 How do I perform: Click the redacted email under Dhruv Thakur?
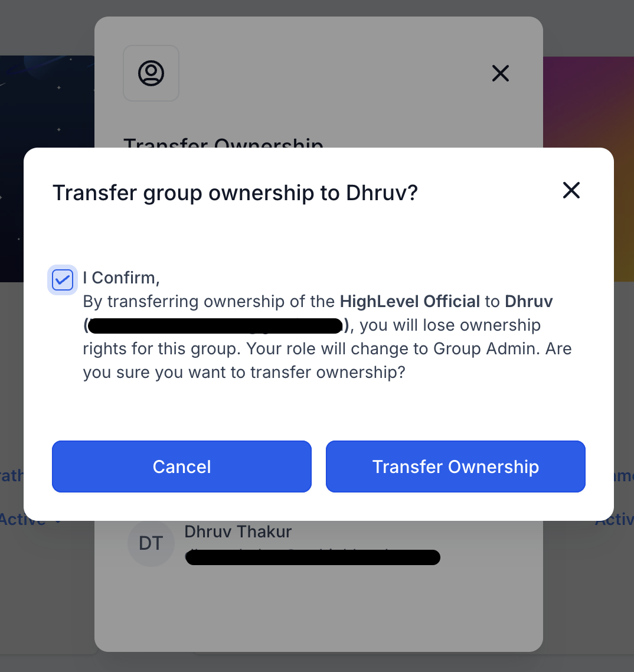click(312, 557)
